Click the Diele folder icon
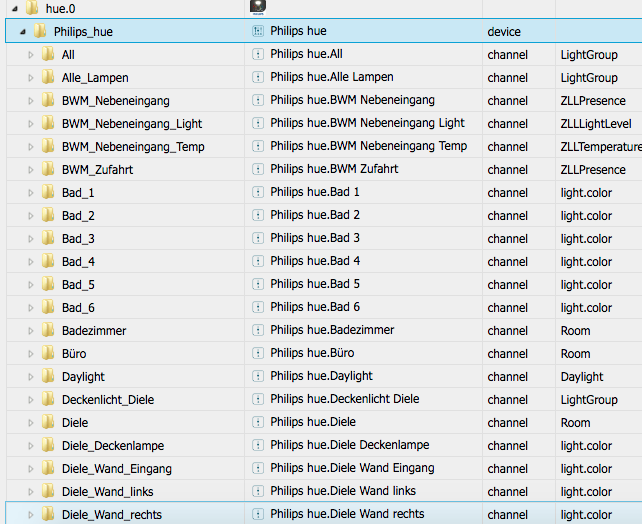 (48, 422)
